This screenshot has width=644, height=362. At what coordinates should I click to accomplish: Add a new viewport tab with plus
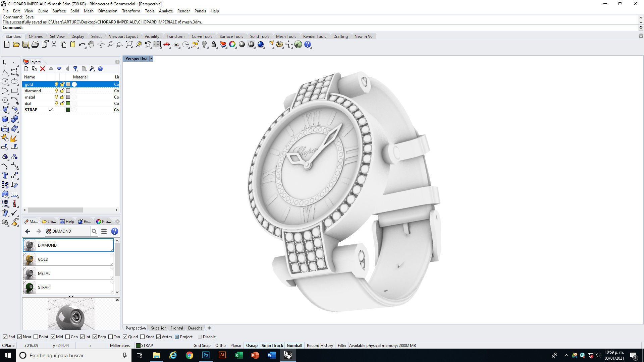pos(209,328)
